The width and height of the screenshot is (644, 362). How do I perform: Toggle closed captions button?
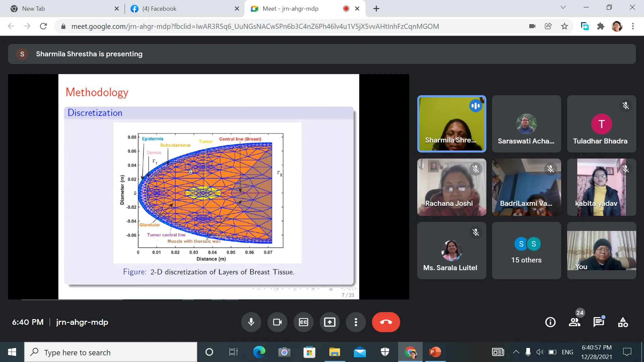coord(304,322)
